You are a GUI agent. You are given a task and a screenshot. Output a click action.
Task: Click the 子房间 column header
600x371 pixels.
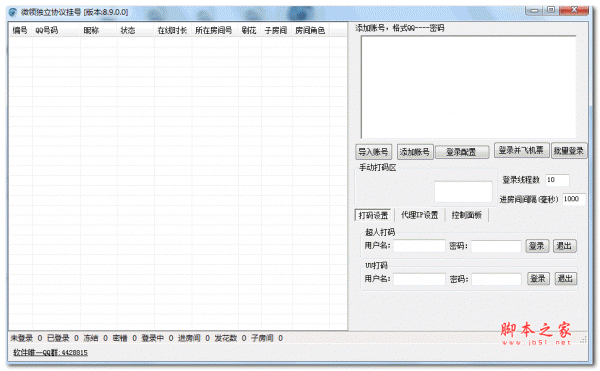(277, 30)
